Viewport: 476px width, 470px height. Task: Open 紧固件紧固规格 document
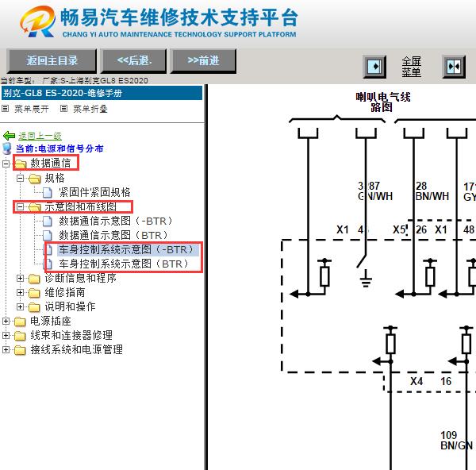pyautogui.click(x=94, y=192)
